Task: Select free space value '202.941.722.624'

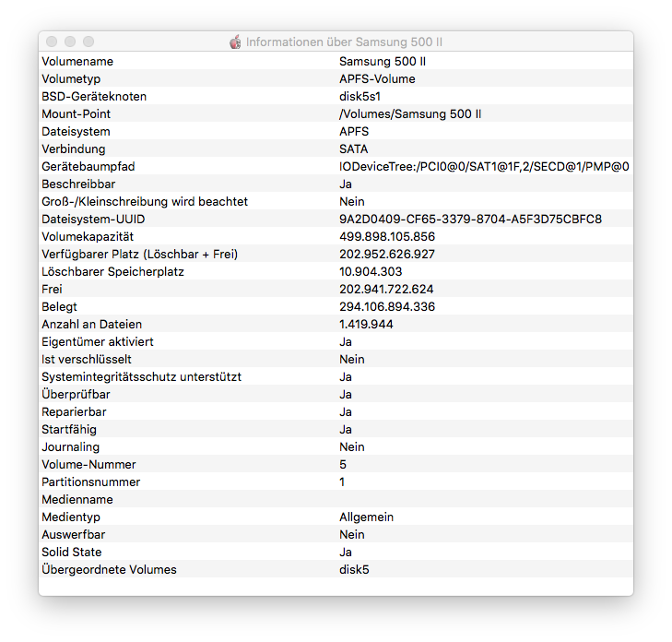Action: 386,290
